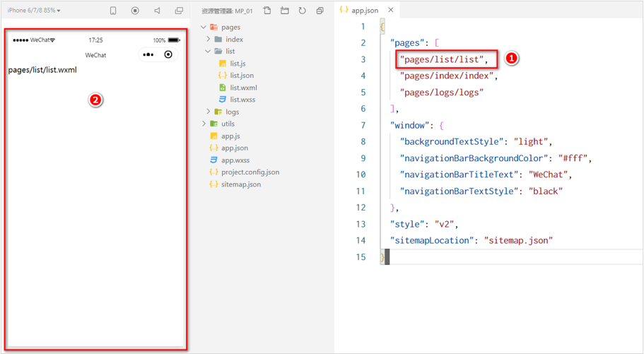Detach simulator window icon

(179, 11)
